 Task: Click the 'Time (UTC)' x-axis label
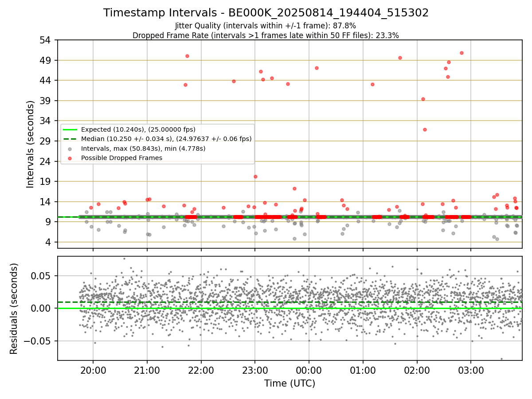click(289, 383)
